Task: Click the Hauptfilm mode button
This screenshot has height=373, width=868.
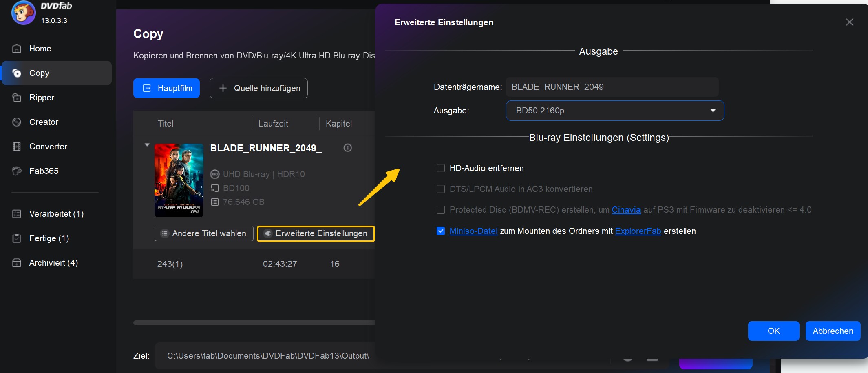Action: click(166, 88)
